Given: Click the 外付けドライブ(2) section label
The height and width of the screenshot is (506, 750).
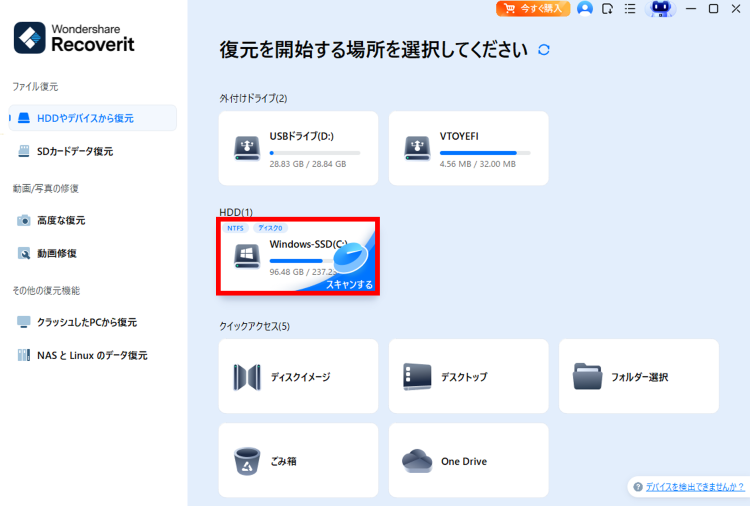Looking at the screenshot, I should 253,99.
